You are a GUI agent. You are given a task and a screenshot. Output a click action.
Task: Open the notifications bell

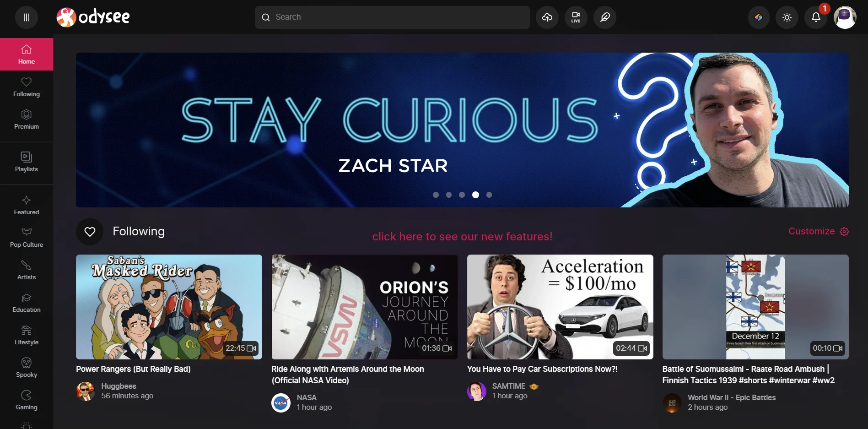pyautogui.click(x=816, y=17)
